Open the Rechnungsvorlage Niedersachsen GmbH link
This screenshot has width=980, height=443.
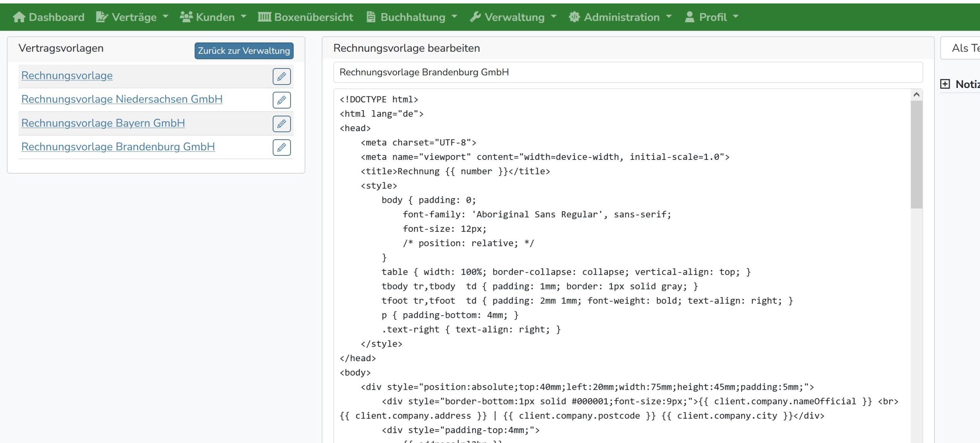(x=122, y=99)
